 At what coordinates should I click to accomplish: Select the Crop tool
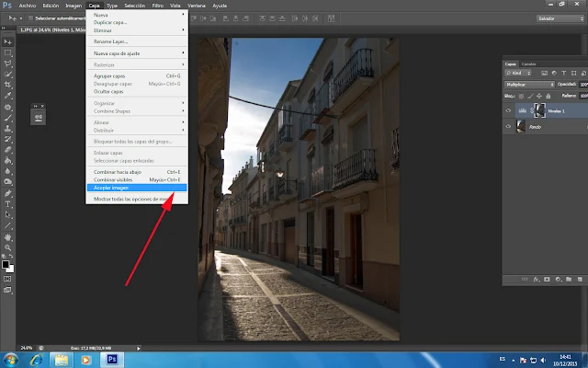(8, 85)
